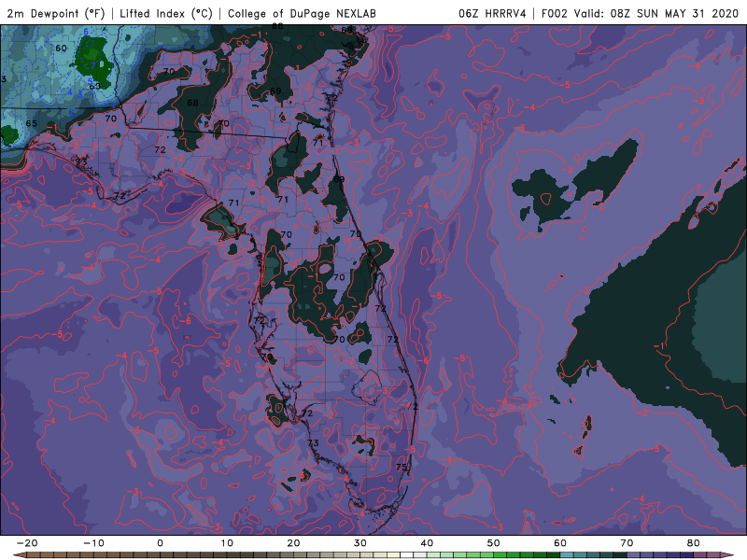747x560 pixels.
Task: Click the '75' dewpoint value near Miami
Action: tap(402, 467)
